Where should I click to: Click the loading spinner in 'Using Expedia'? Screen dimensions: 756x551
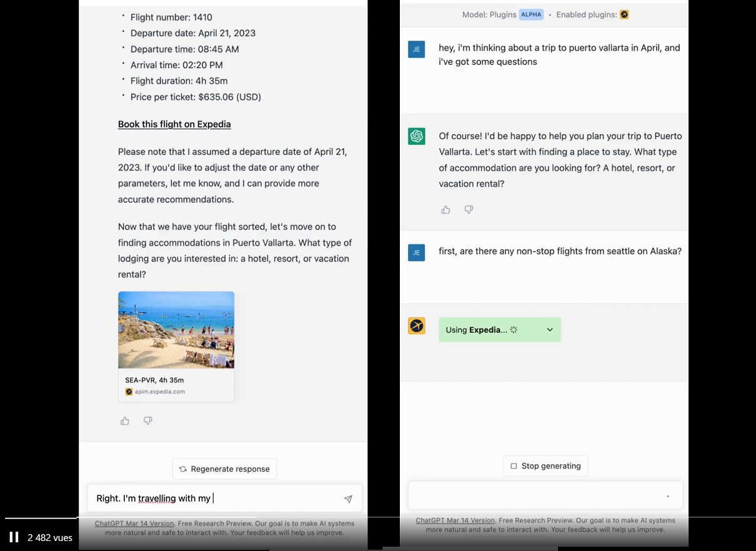[x=514, y=330]
